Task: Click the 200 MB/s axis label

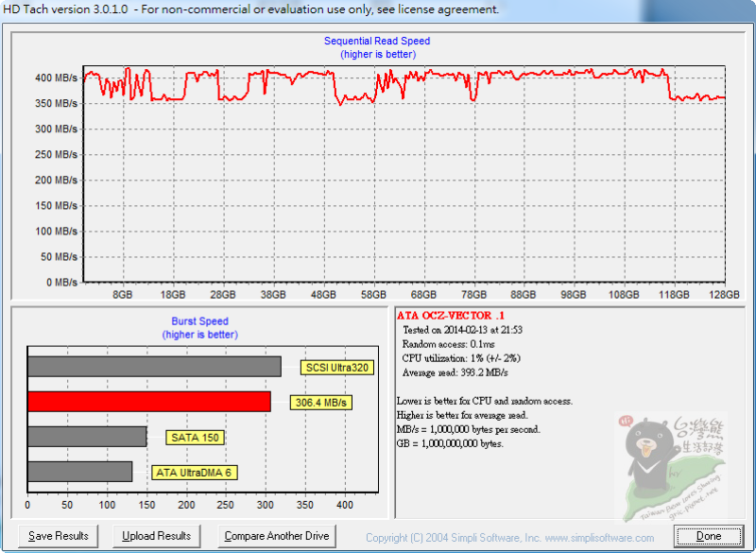Action: [56, 180]
